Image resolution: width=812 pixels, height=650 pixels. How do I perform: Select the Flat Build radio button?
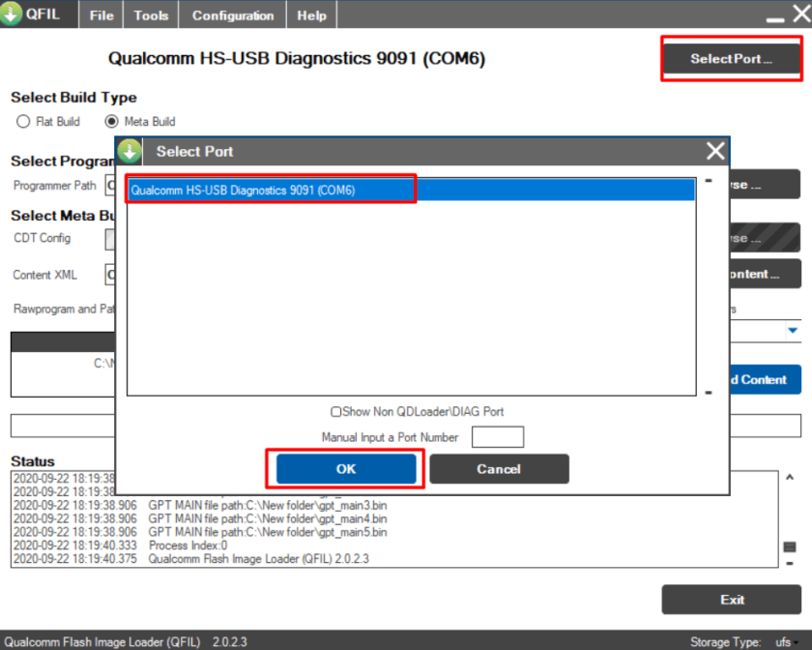pos(23,121)
